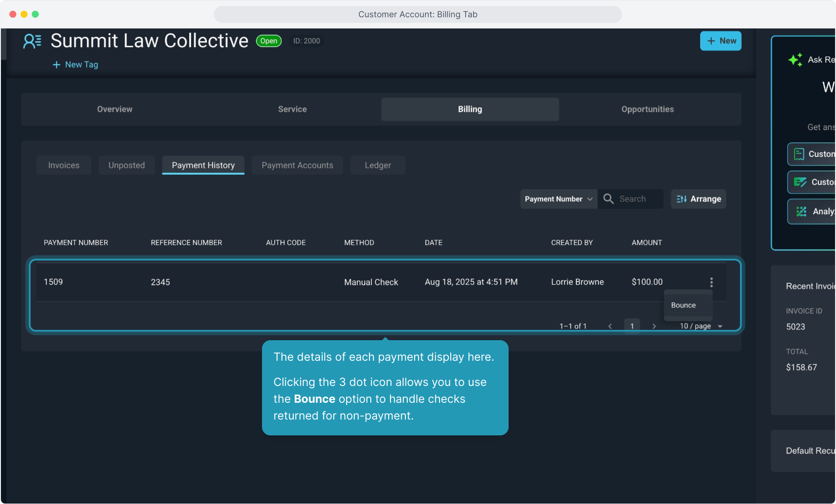Click the Ask sparkle icon in side panel
Screen dimensions: 836x504
pyautogui.click(x=795, y=60)
